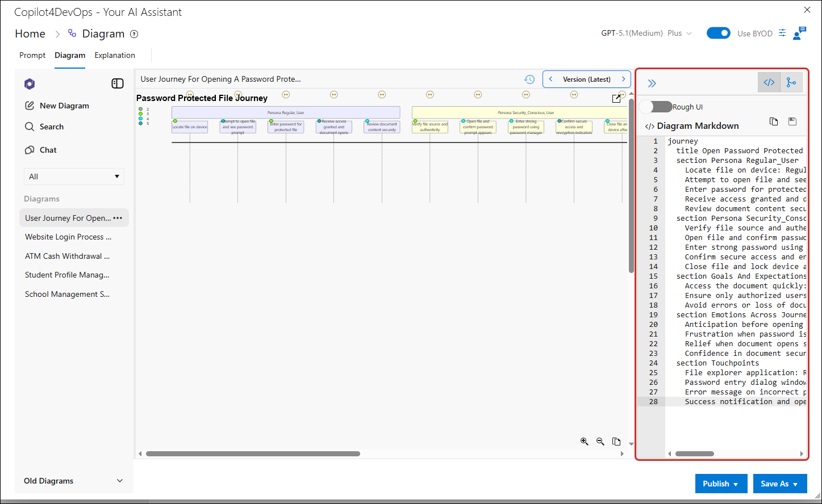822x504 pixels.
Task: Click the Publish button
Action: click(x=721, y=484)
